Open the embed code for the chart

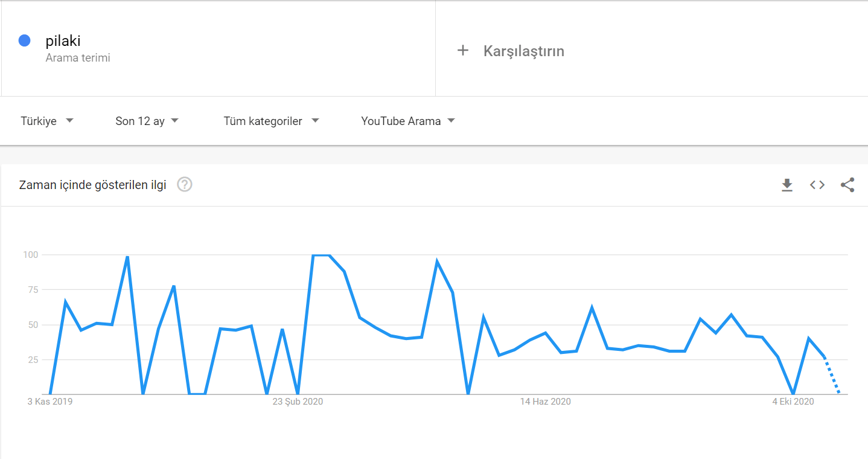(817, 185)
